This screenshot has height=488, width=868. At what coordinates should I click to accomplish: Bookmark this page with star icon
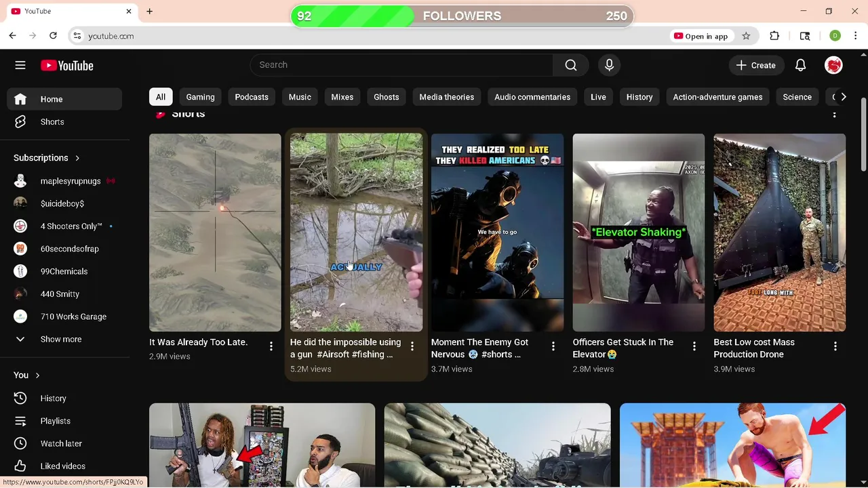point(746,36)
